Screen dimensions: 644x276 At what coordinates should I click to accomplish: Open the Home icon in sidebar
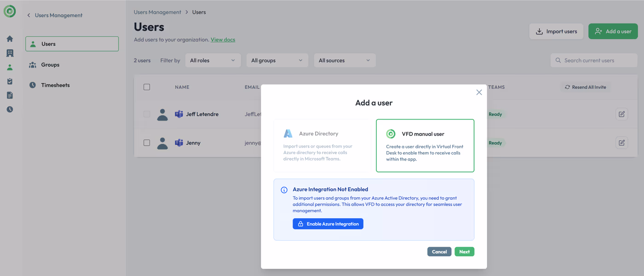[x=10, y=39]
